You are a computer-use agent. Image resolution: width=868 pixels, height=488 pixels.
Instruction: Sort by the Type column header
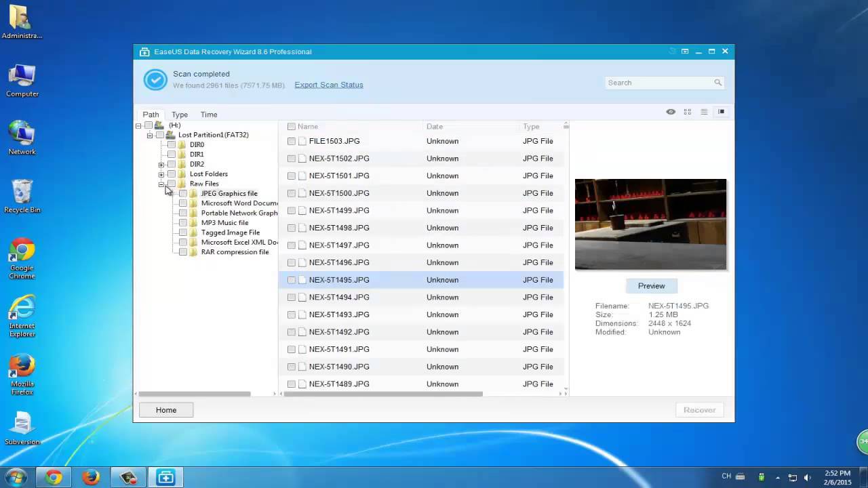(531, 127)
